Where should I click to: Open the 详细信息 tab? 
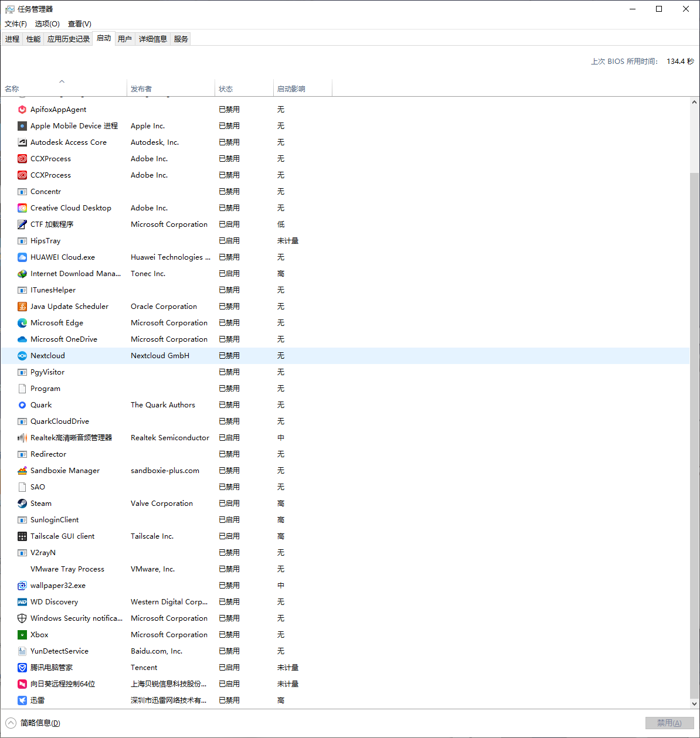tap(152, 39)
